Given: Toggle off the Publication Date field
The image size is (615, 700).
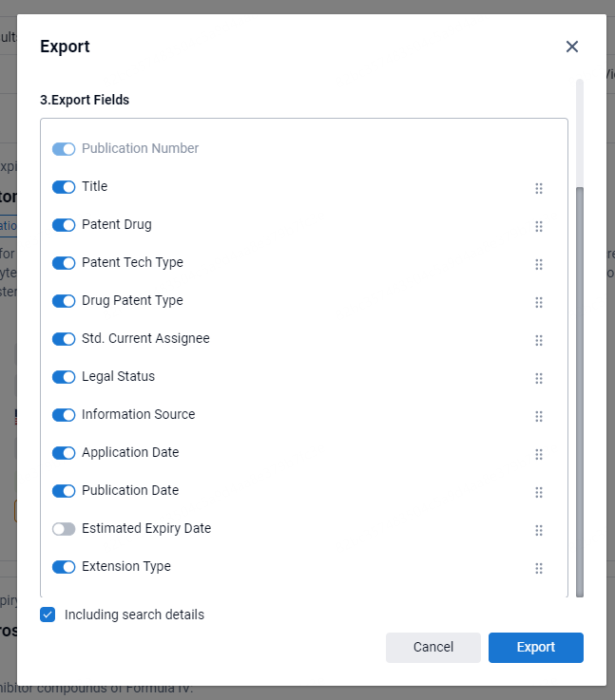Looking at the screenshot, I should (64, 491).
